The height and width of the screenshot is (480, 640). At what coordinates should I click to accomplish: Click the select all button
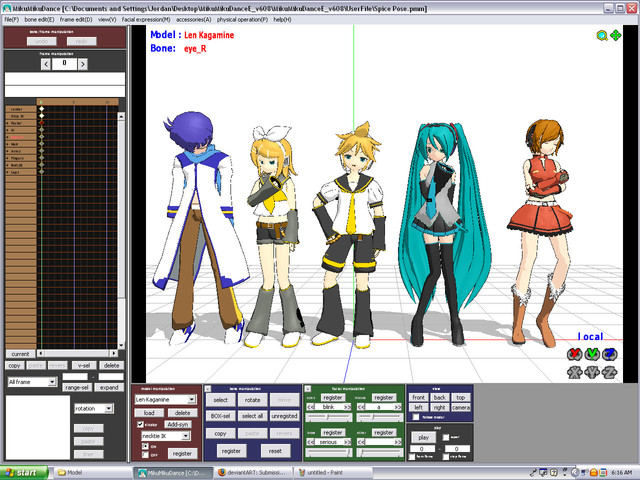[x=252, y=416]
